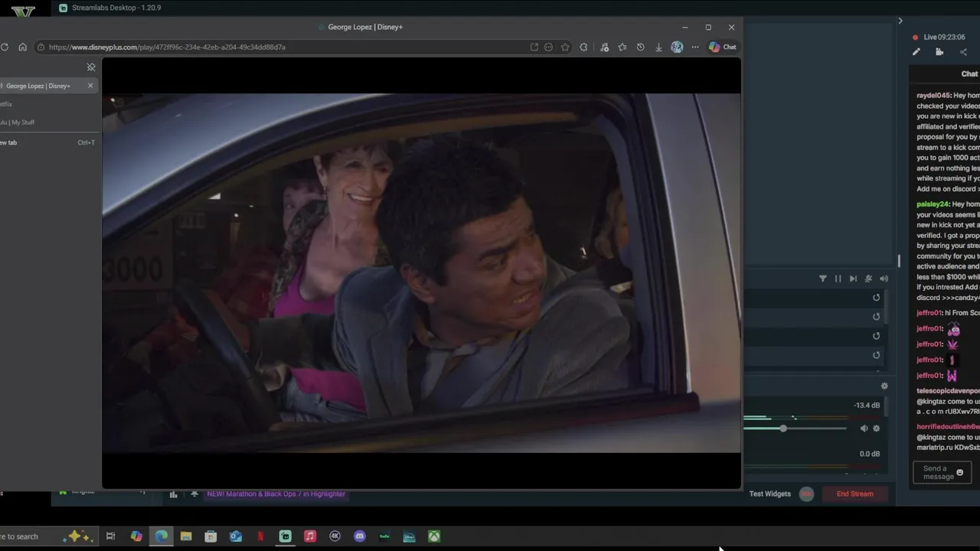Click the icon between pencil and share
The image size is (980, 551).
coord(939,52)
